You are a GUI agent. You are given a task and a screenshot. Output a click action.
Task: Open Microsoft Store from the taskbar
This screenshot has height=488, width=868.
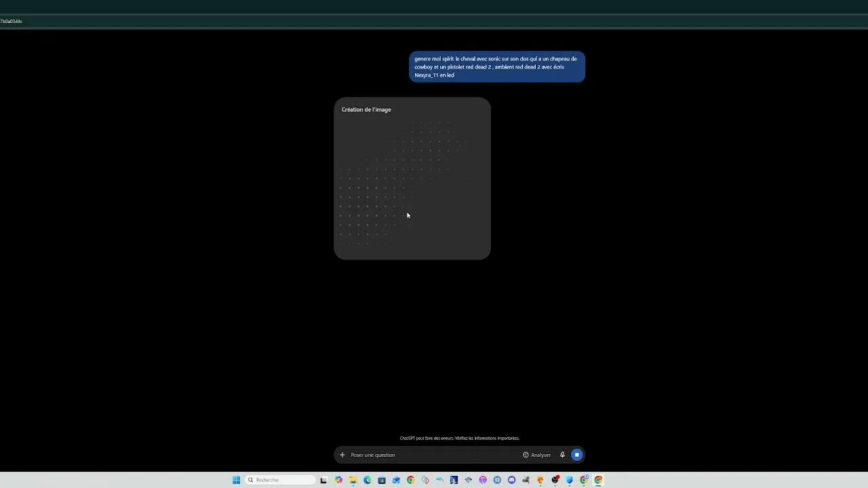pyautogui.click(x=382, y=480)
